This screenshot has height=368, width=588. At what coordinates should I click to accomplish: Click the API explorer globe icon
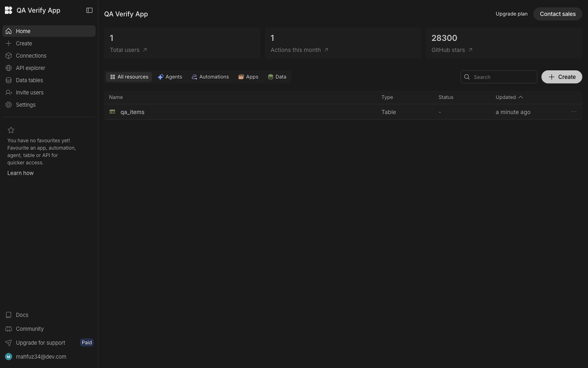click(x=9, y=68)
